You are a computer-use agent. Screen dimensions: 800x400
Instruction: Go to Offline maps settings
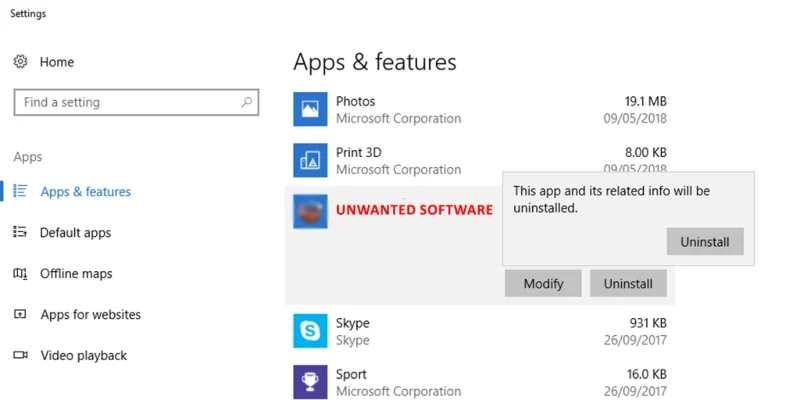76,273
